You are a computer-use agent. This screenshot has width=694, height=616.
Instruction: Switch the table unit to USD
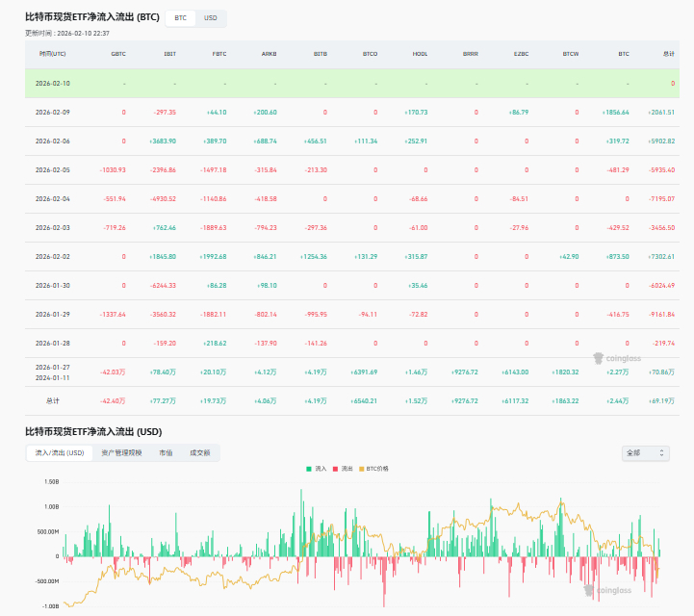211,18
